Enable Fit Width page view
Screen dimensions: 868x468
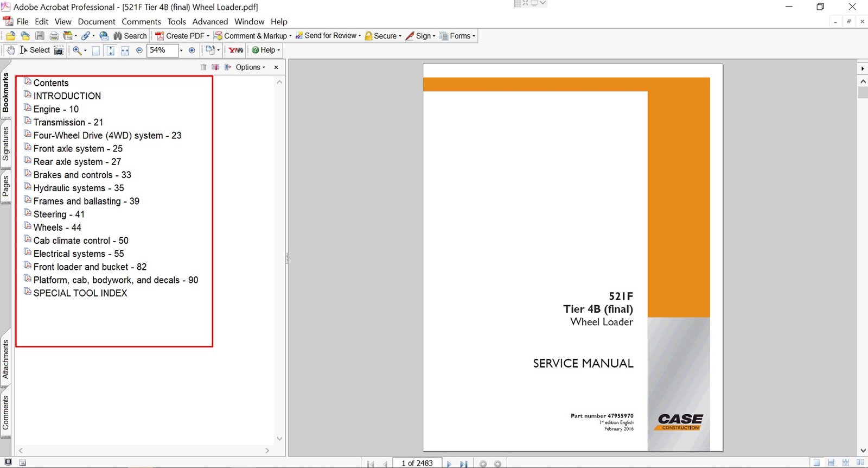125,50
